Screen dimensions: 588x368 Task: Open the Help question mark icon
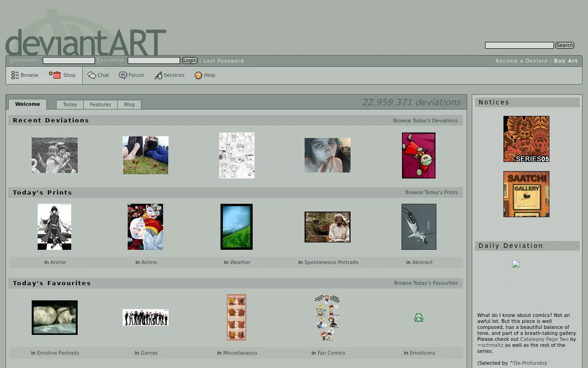pos(198,75)
